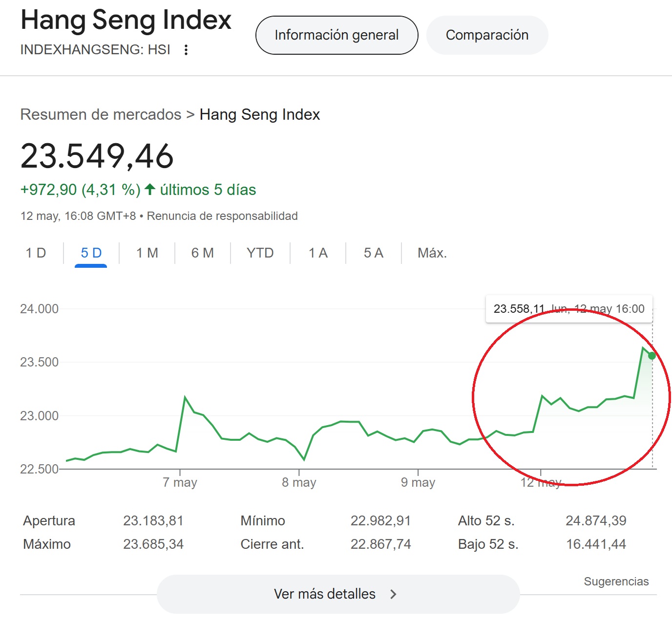The width and height of the screenshot is (672, 625).
Task: Click the green data point on chart
Action: (x=651, y=356)
